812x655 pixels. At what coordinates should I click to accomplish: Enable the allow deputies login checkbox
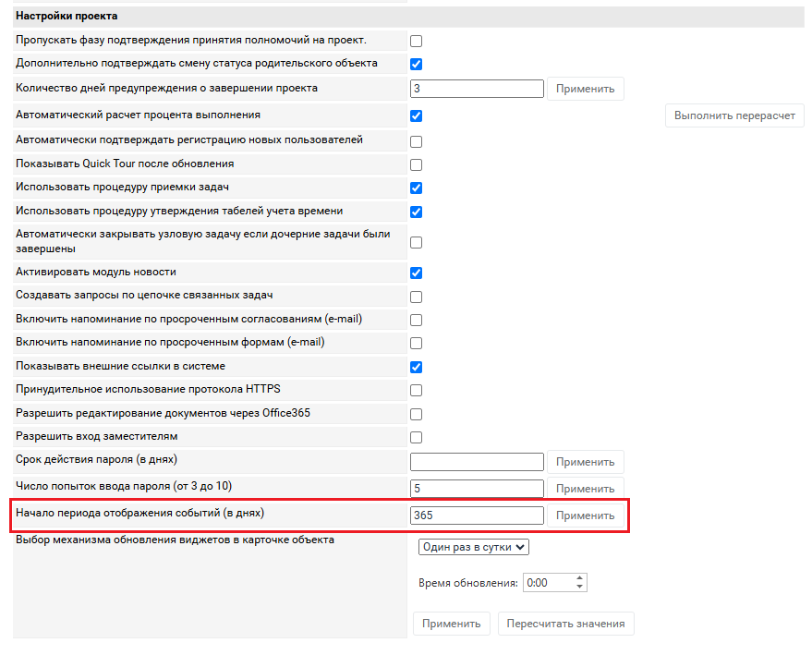(x=416, y=438)
